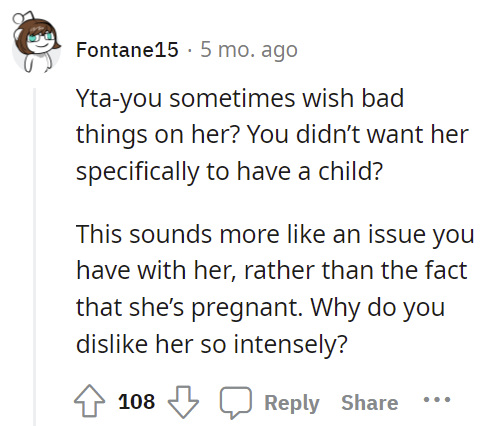Click the line 'things on her? You didn't want her'
The height and width of the screenshot is (426, 488).
coord(272,135)
